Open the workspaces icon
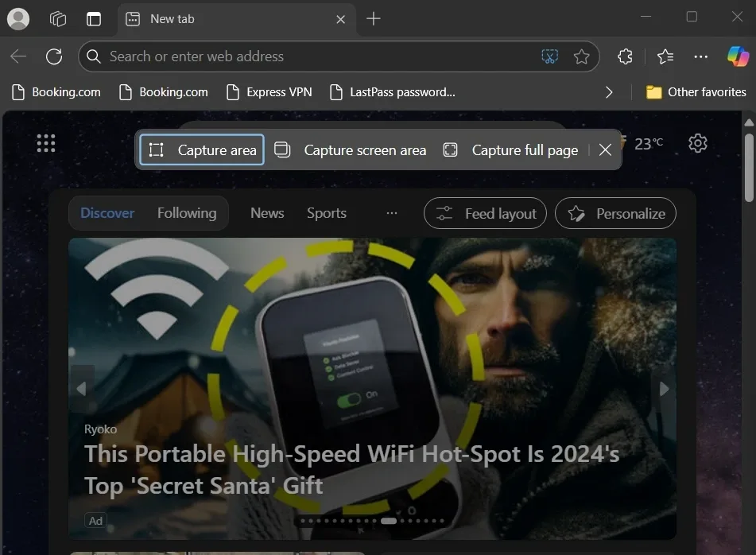Viewport: 756px width, 555px height. 58,19
